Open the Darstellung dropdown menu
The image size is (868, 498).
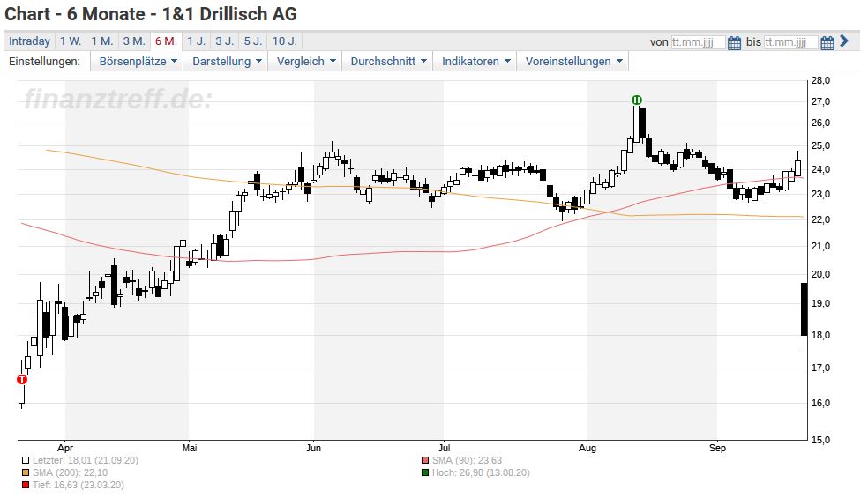227,62
